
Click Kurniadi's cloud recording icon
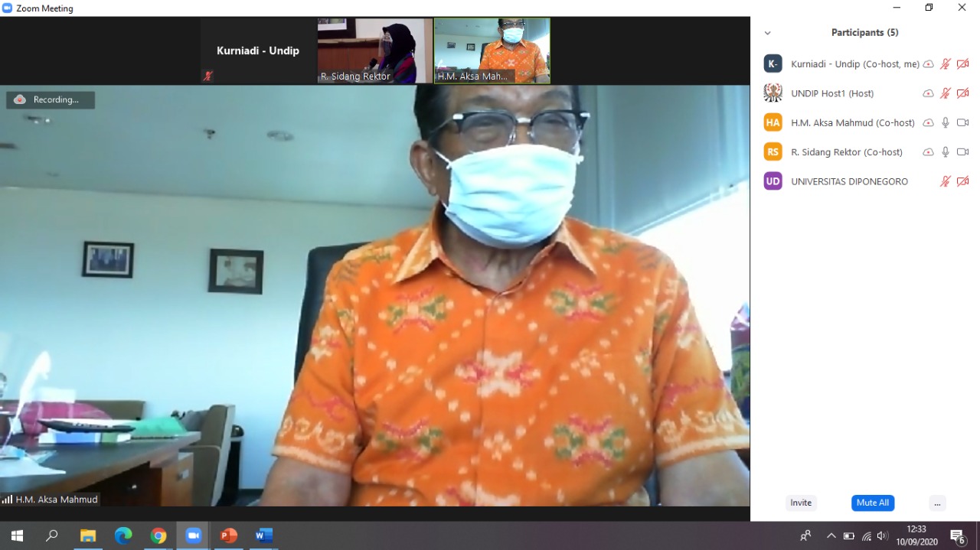tap(928, 64)
